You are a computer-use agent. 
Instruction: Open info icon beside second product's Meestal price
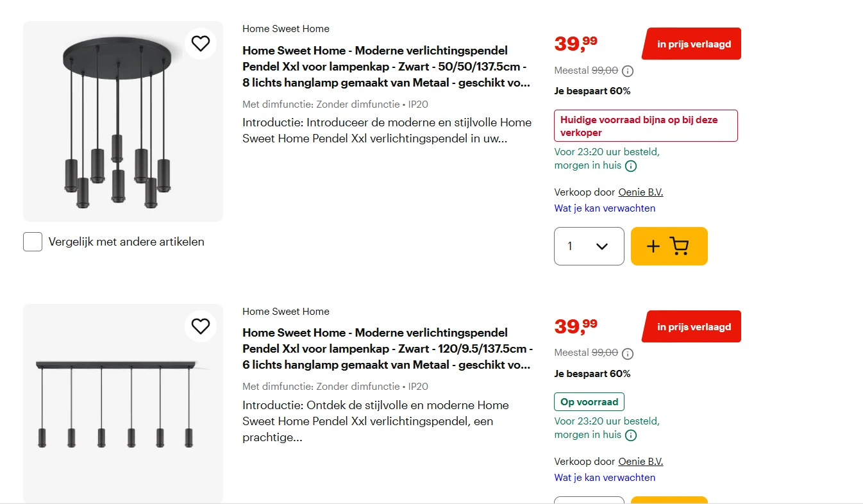coord(628,353)
